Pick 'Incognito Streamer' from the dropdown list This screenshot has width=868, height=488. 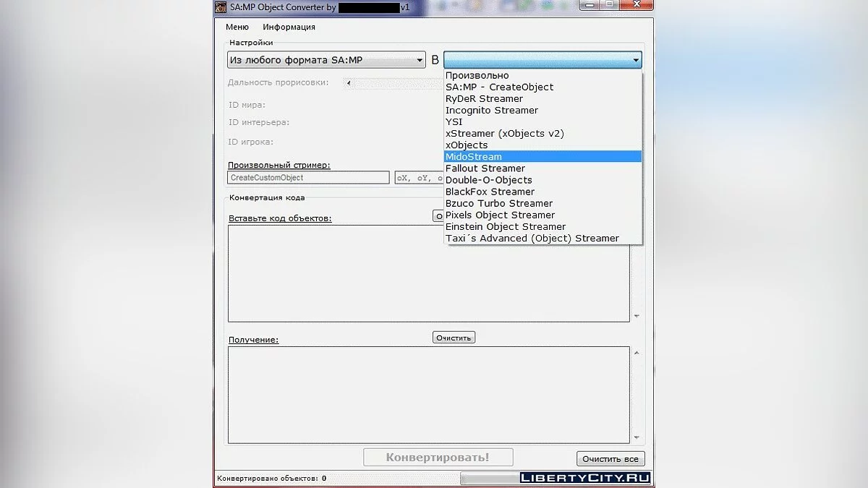[x=492, y=111]
